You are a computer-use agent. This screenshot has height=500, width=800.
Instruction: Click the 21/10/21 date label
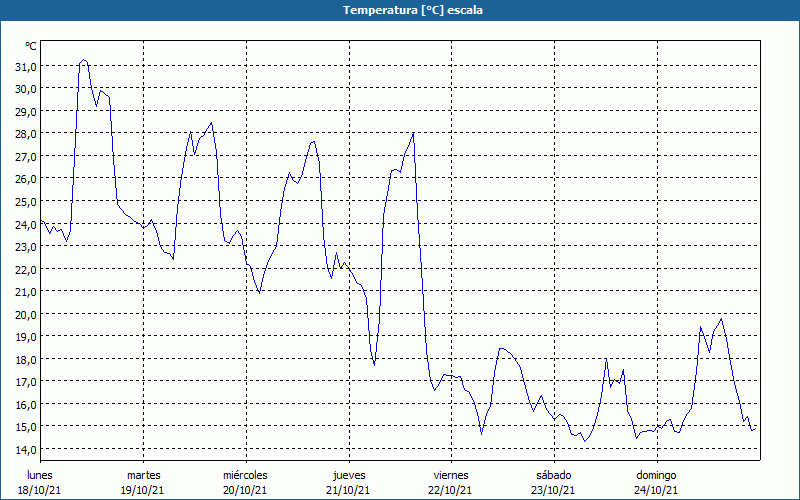[348, 490]
